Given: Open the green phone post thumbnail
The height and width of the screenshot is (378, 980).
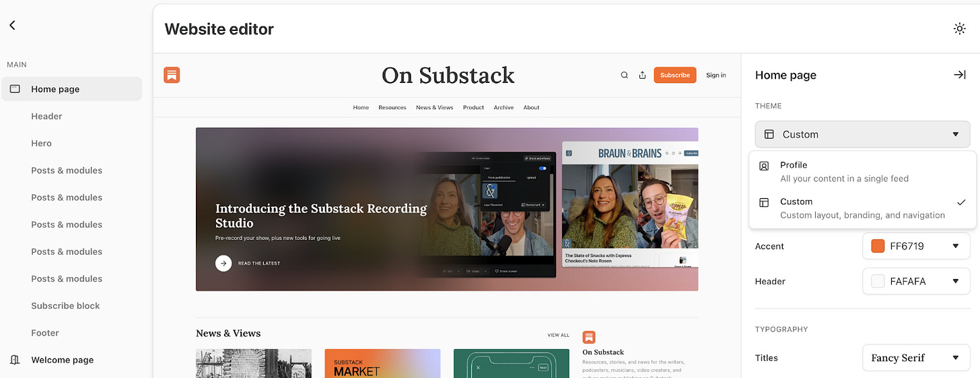Looking at the screenshot, I should click(512, 363).
